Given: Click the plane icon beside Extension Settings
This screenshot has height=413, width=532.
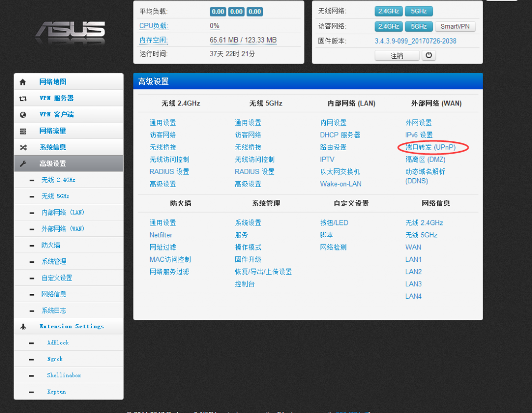Looking at the screenshot, I should pos(23,327).
